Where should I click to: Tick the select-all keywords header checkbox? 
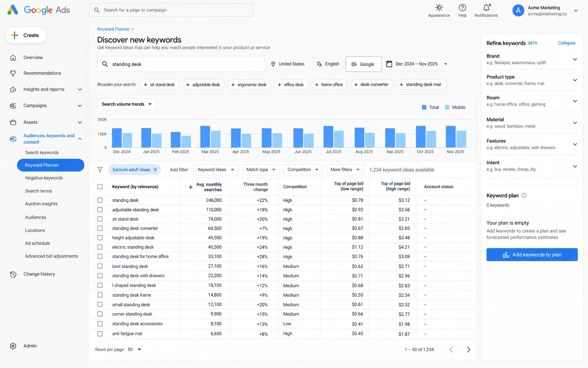pos(100,187)
